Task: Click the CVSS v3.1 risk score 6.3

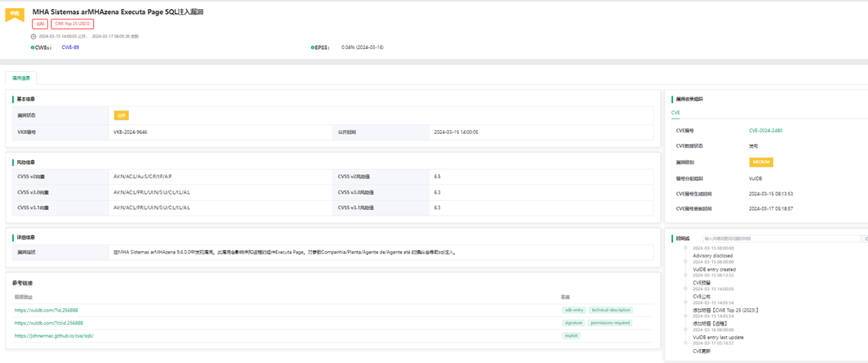Action: click(x=438, y=208)
